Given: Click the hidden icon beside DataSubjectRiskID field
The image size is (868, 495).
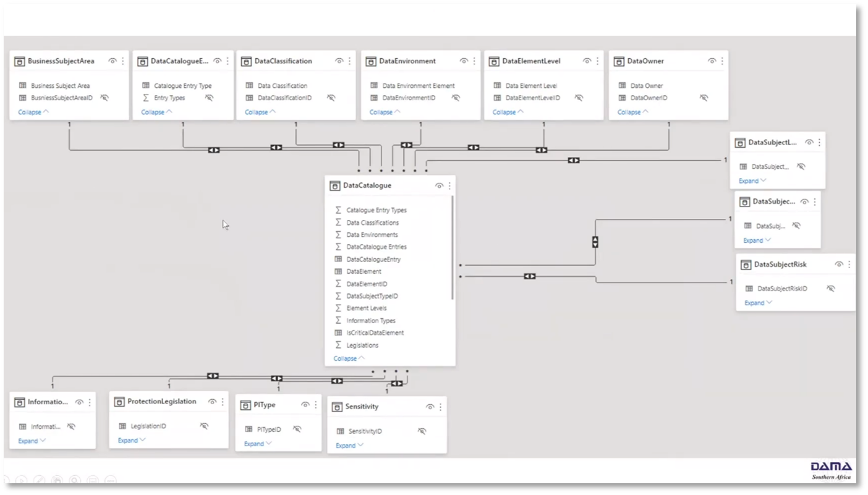Looking at the screenshot, I should point(831,289).
